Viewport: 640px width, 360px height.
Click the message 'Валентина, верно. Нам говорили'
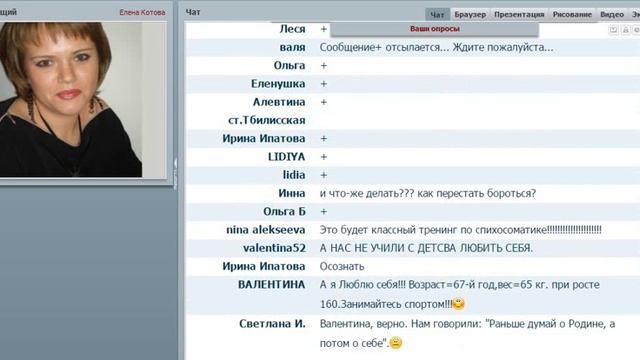467,333
